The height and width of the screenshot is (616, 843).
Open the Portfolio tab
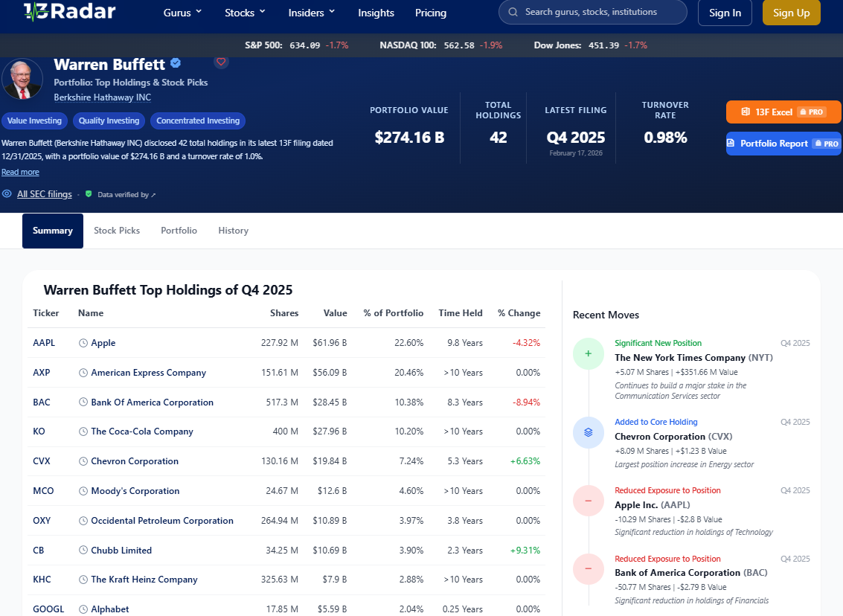(179, 231)
